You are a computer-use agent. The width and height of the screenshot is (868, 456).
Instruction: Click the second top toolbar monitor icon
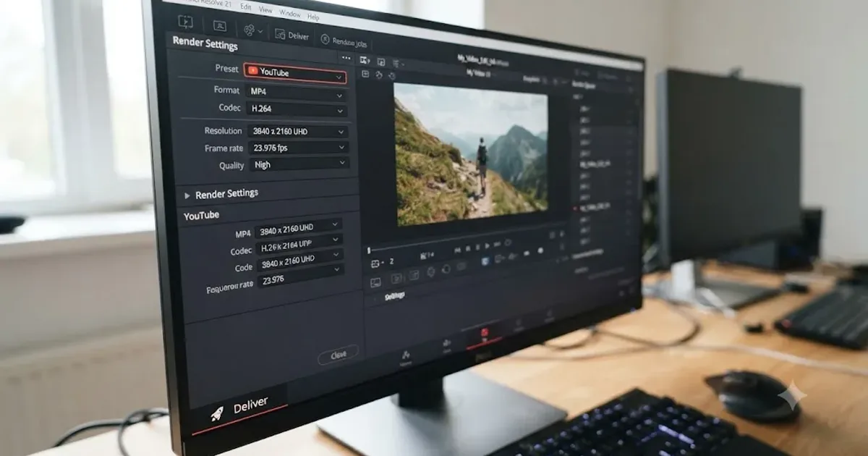[220, 26]
